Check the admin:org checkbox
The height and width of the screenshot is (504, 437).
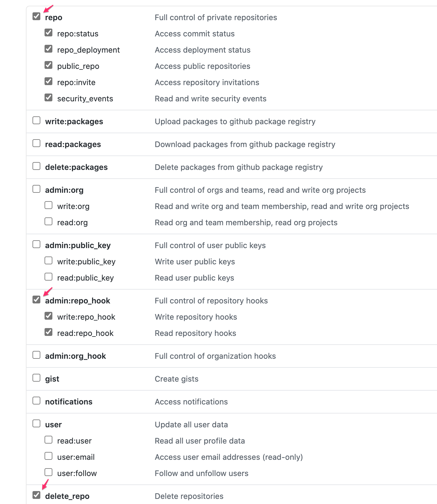(36, 189)
